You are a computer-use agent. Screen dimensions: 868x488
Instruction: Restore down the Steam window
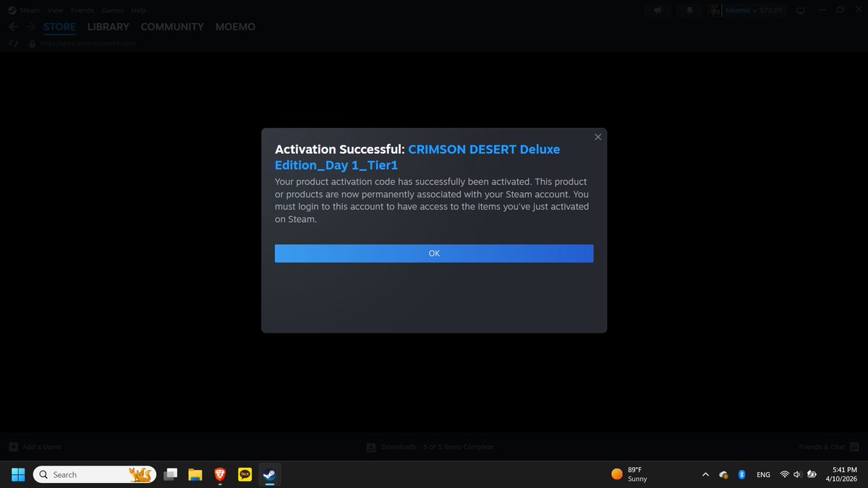pyautogui.click(x=841, y=10)
